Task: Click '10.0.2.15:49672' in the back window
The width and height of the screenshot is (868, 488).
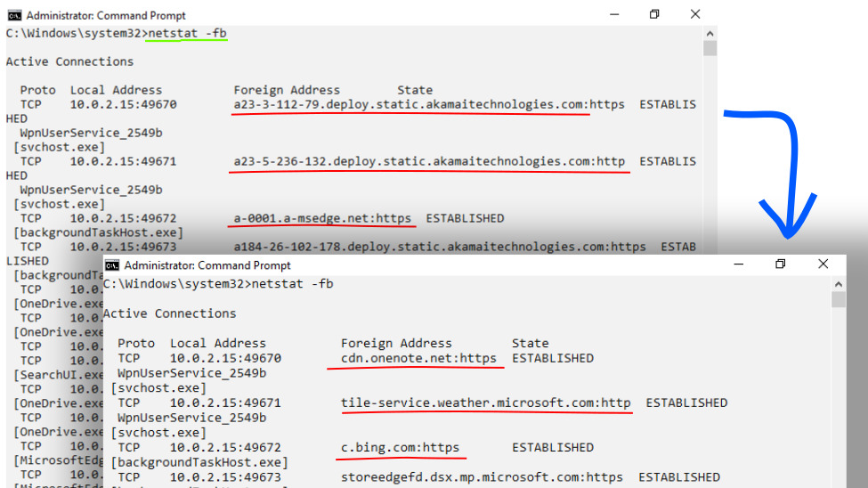Action: click(x=124, y=218)
